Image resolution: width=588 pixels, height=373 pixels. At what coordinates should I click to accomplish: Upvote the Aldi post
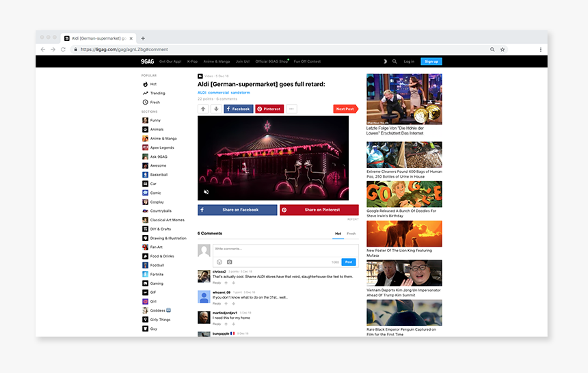203,109
